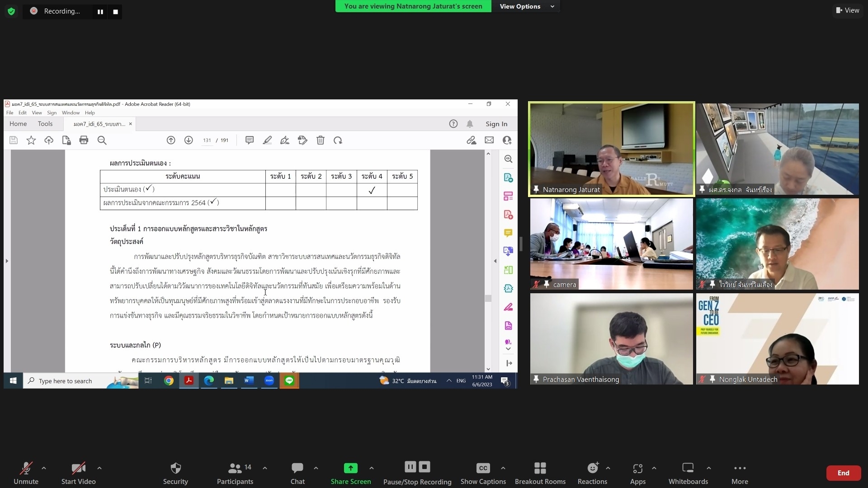
Task: Click the green encryption shield icon
Action: [11, 11]
